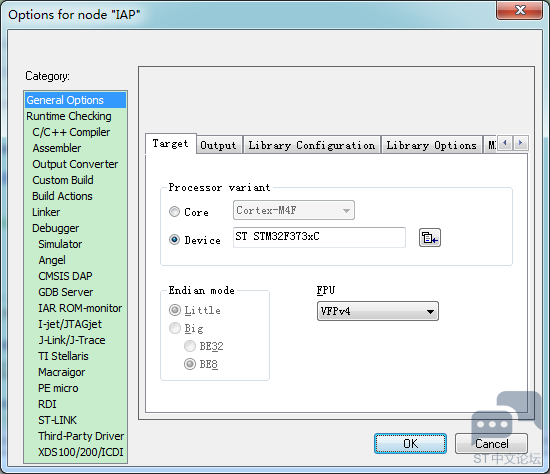Select CMSIS DAP in category list
550x474 pixels.
tap(75, 276)
